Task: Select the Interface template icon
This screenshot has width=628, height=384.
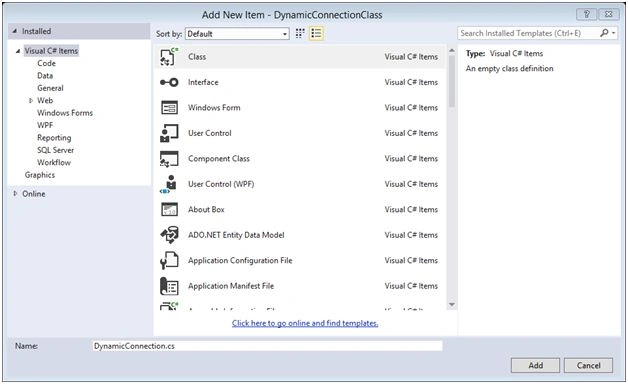Action: 169,82
